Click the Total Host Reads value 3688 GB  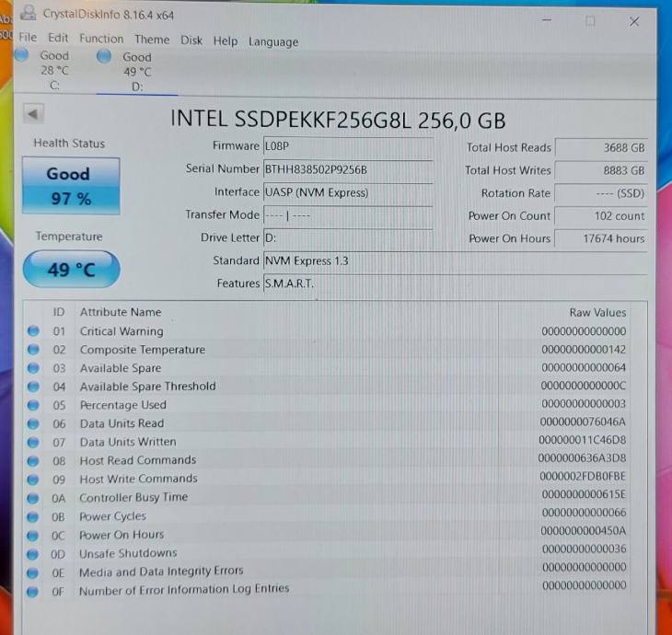pos(601,148)
